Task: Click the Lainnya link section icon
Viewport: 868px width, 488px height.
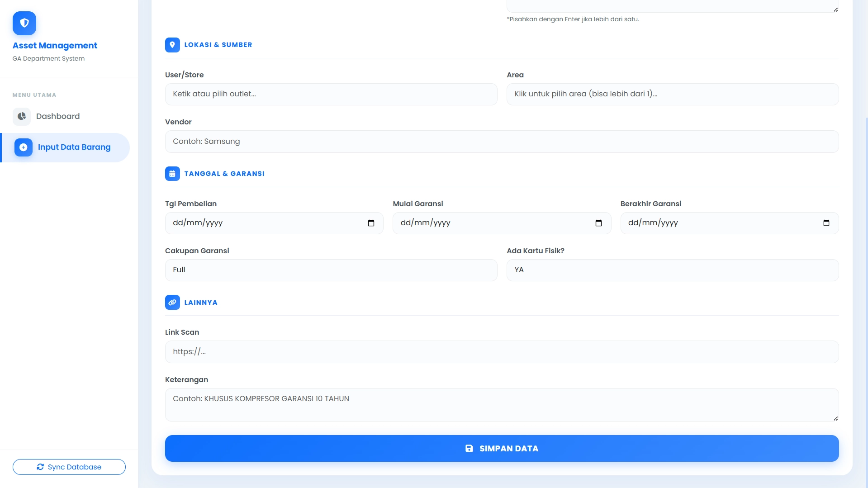Action: click(172, 303)
